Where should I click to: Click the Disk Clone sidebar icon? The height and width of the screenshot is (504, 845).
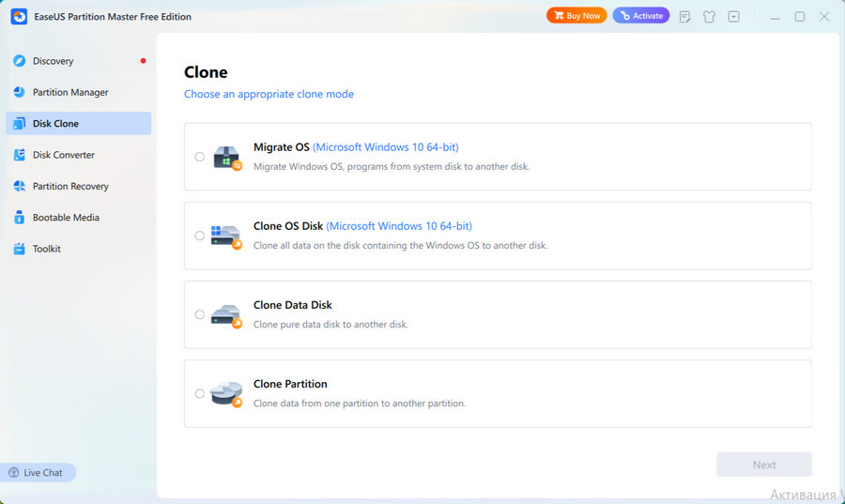[x=20, y=123]
